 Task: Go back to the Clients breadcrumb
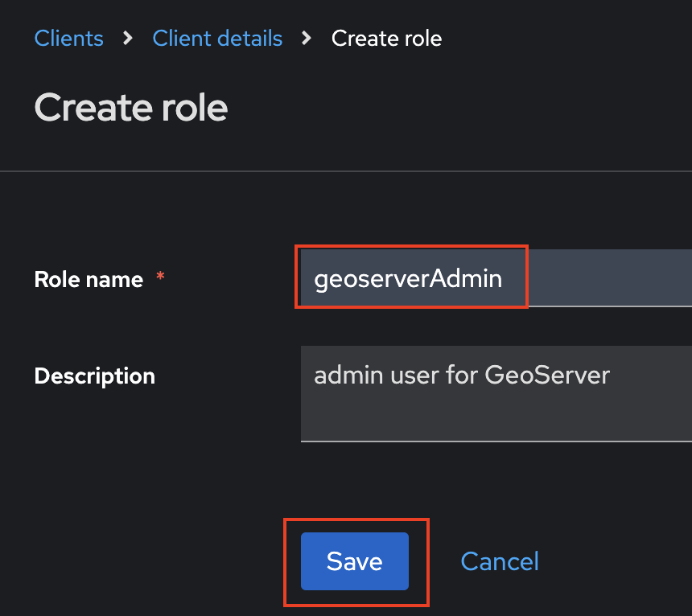[x=68, y=38]
